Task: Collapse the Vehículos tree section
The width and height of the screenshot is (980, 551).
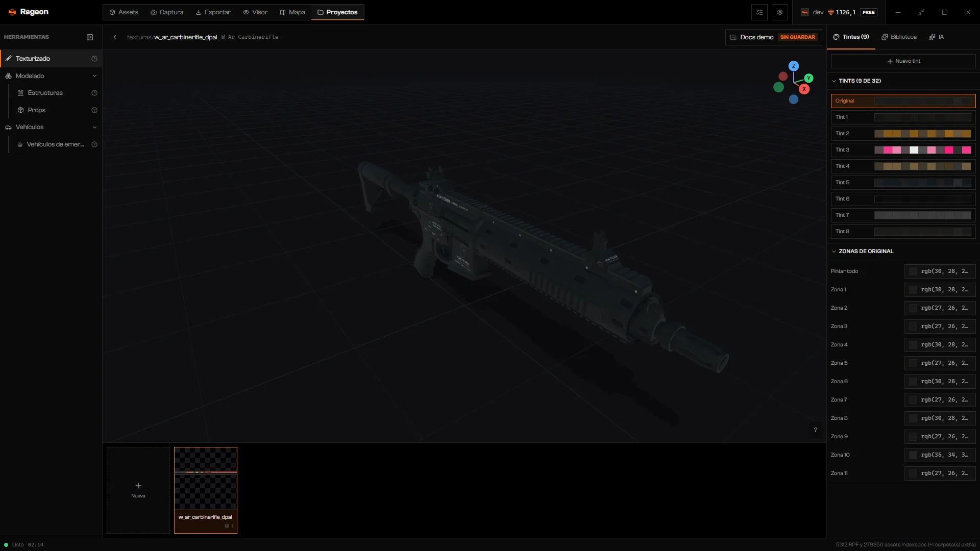Action: coord(94,127)
